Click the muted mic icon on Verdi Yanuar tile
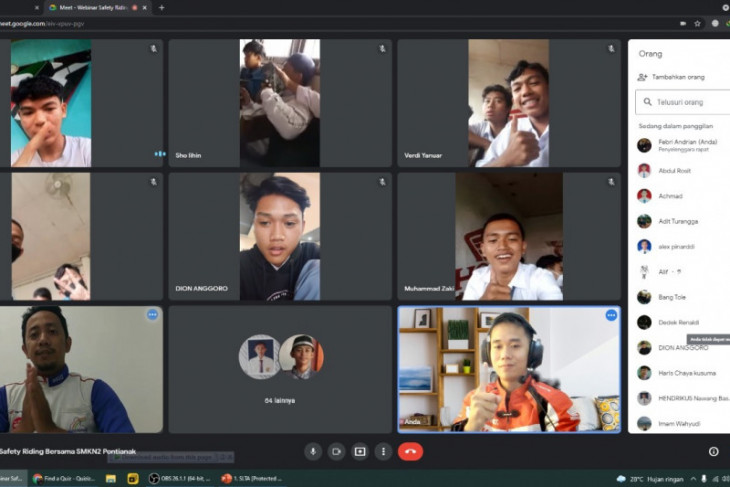This screenshot has height=487, width=730. 611,48
